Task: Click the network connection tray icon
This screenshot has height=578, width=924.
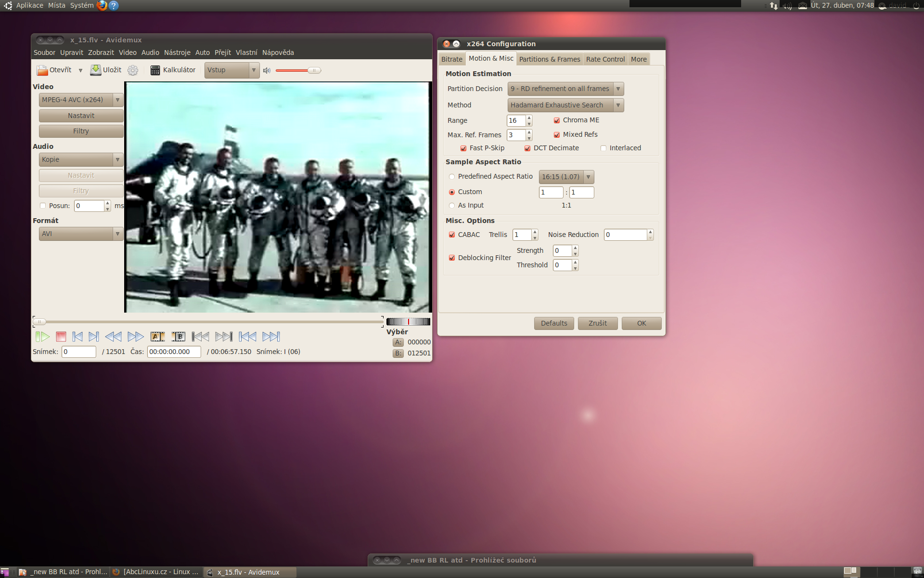Action: coord(773,6)
